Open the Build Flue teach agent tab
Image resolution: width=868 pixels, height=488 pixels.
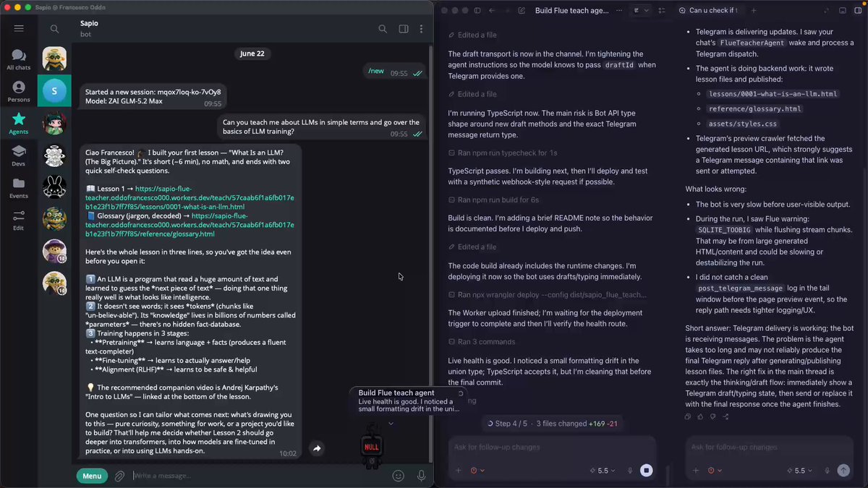571,11
